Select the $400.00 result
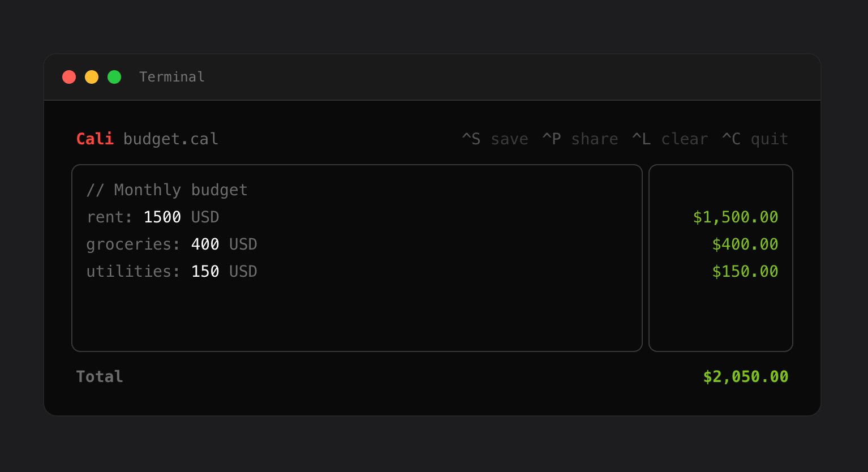 [745, 244]
